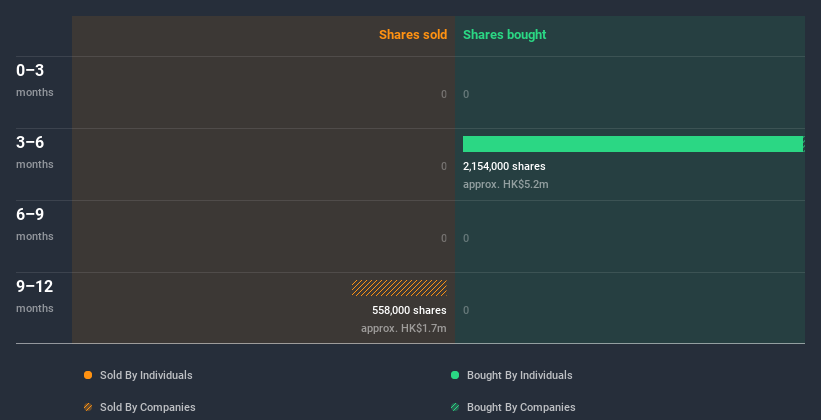Screen dimensions: 821x420
Task: Click the green 3–6 months bought bar
Action: pyautogui.click(x=634, y=144)
